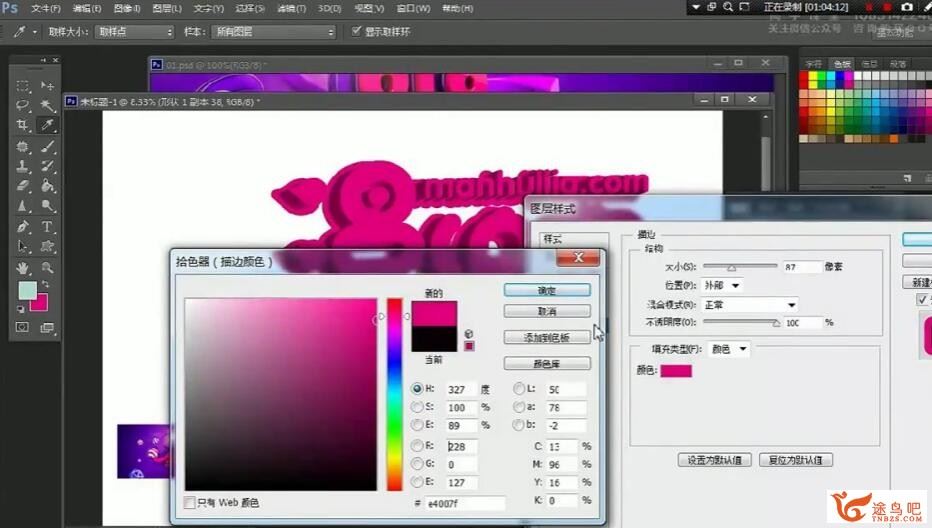Select the L (Lab lightness) radio button
The image size is (932, 528).
[x=519, y=389]
